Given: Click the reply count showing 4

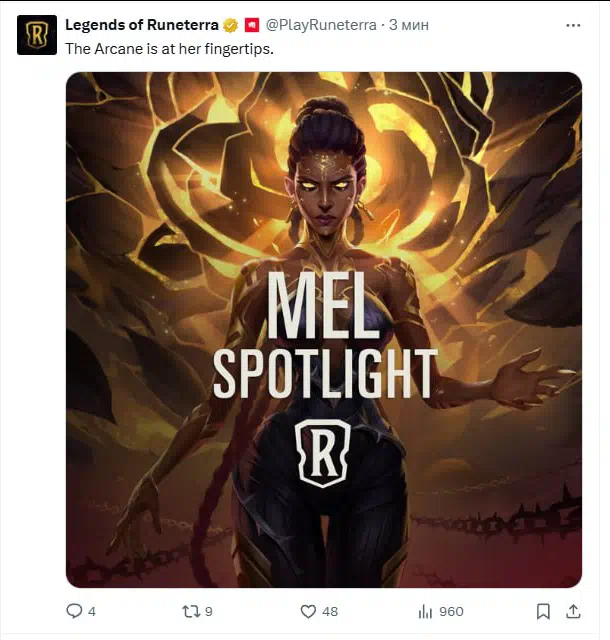Looking at the screenshot, I should (x=92, y=611).
